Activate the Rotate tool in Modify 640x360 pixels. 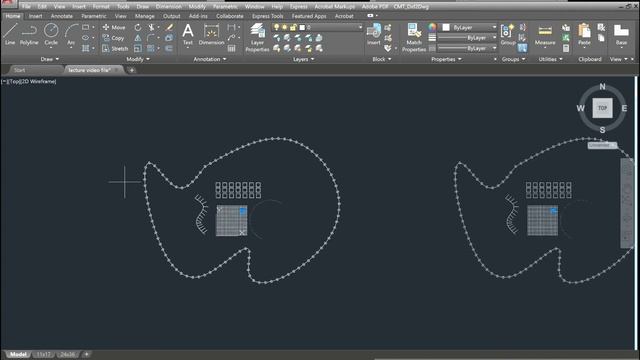(x=138, y=27)
